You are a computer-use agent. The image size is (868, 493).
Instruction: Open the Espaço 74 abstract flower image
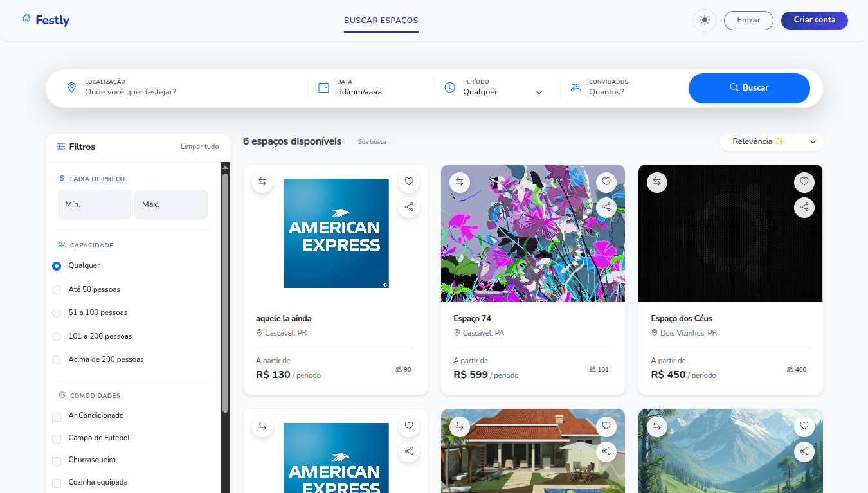tap(533, 233)
